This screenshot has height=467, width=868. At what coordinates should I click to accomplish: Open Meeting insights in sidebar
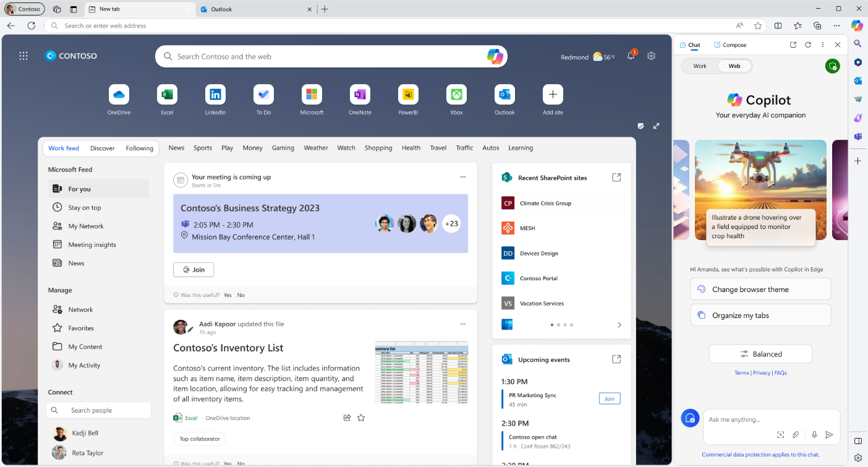[98, 245]
